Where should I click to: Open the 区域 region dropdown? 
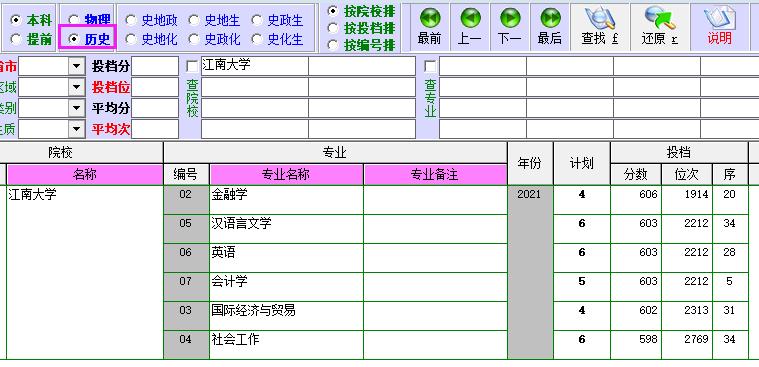click(x=76, y=88)
